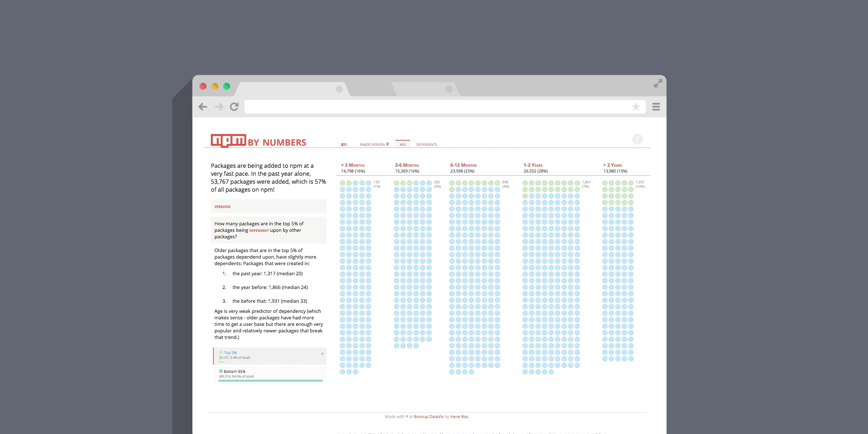Dismiss Top 5% filter with x
Viewport: 868px width, 434px height.
[322, 354]
